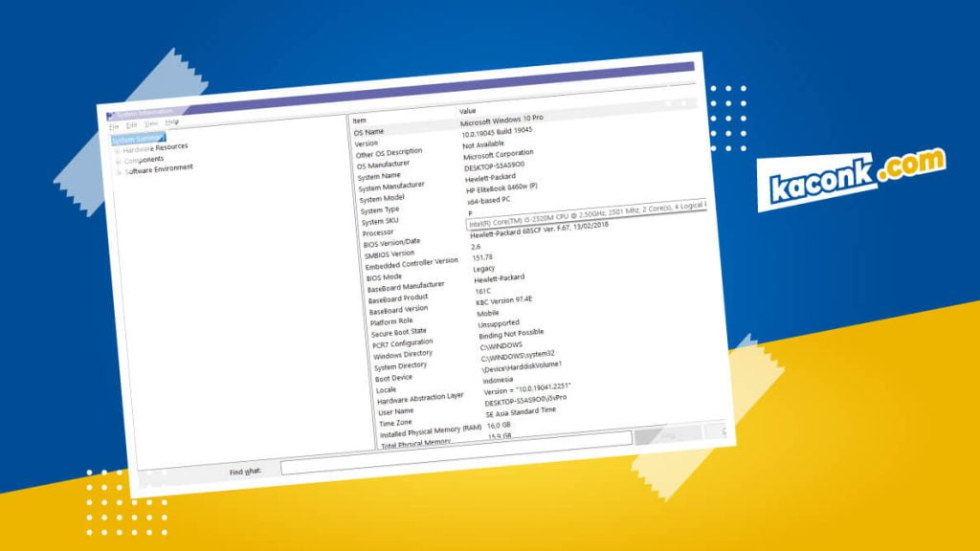Select the System Type item
The width and height of the screenshot is (980, 551).
[x=379, y=210]
